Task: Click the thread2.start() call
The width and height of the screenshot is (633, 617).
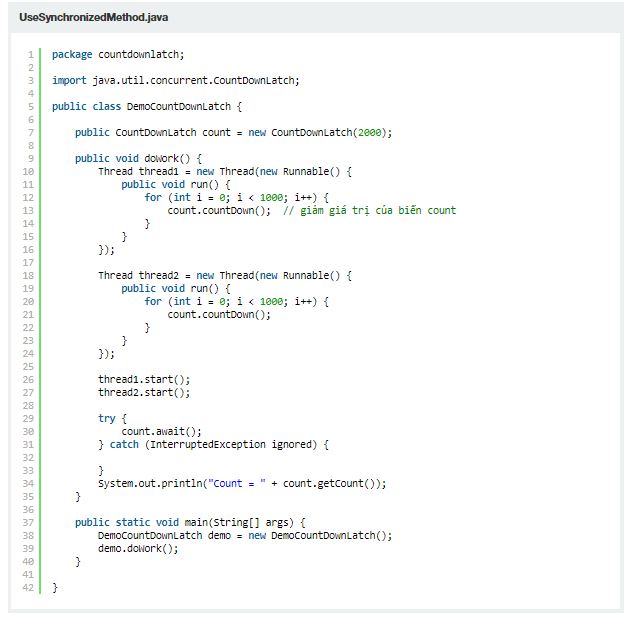Action: tap(143, 392)
